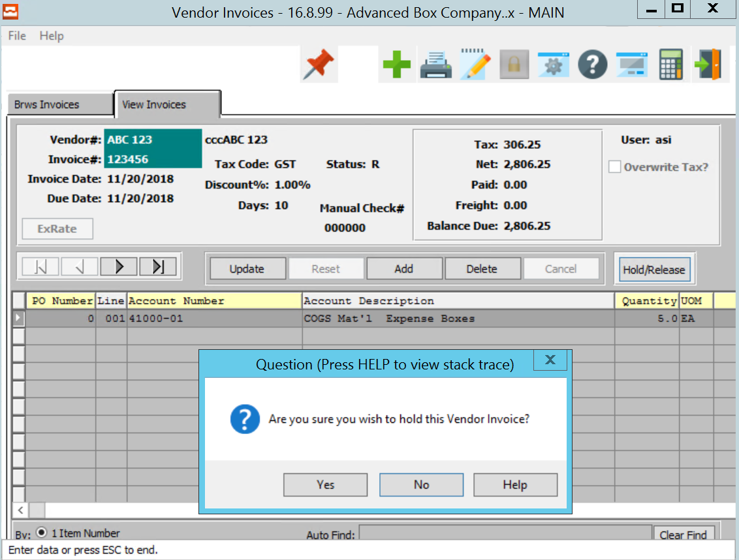The width and height of the screenshot is (739, 560).
Task: Enable the Overwrite Tax checkbox
Action: tap(614, 166)
